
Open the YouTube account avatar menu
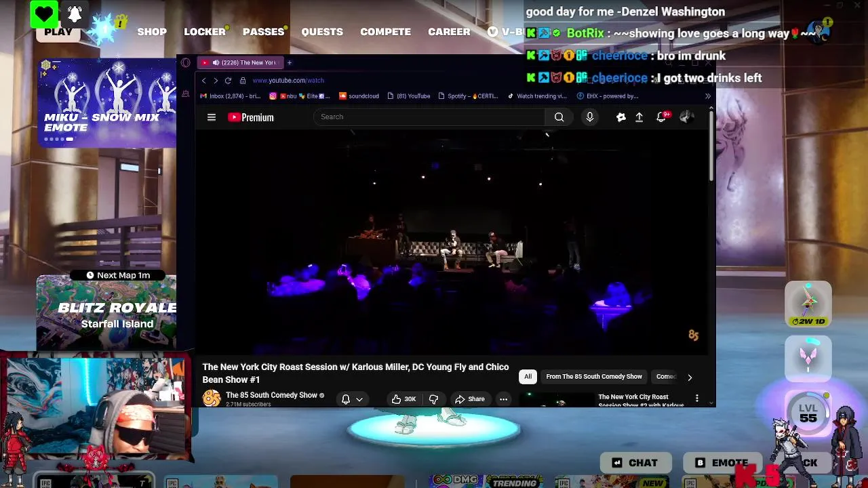click(x=686, y=117)
